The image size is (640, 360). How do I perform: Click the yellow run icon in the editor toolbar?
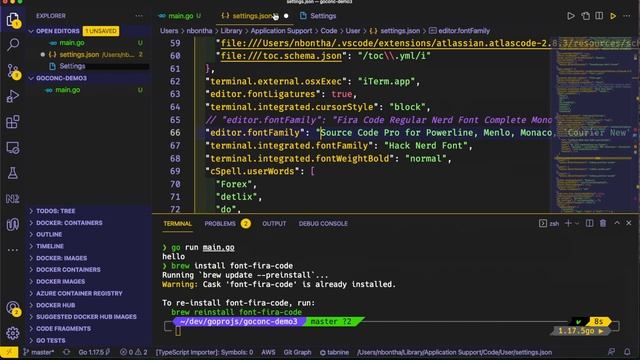point(613,16)
